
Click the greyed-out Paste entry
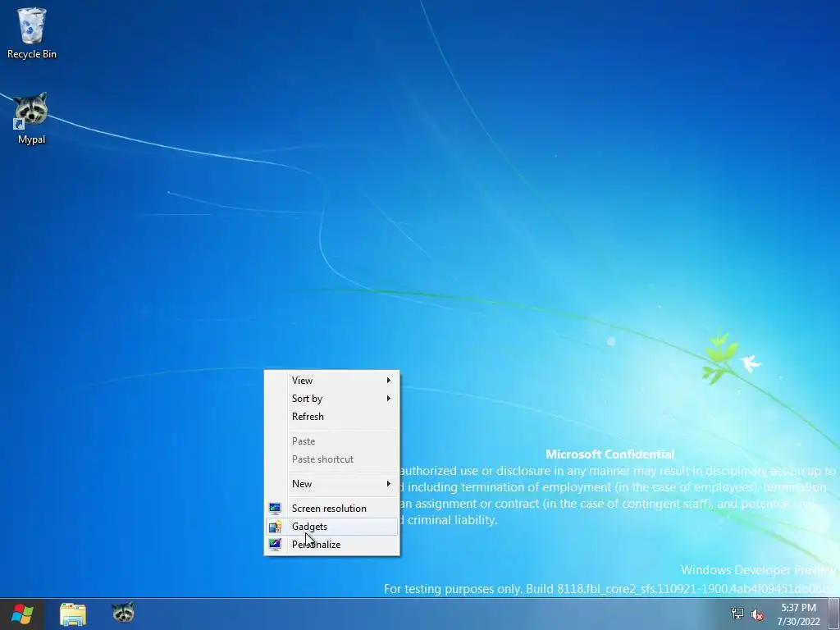pyautogui.click(x=331, y=441)
